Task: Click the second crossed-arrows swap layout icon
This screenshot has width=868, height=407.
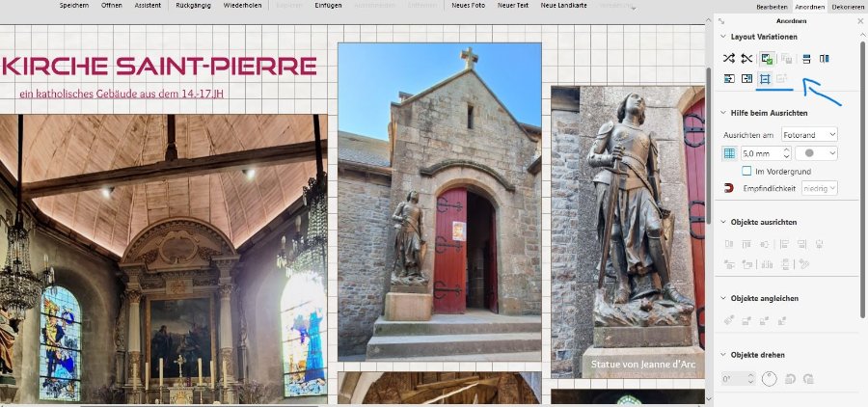Action: (746, 58)
